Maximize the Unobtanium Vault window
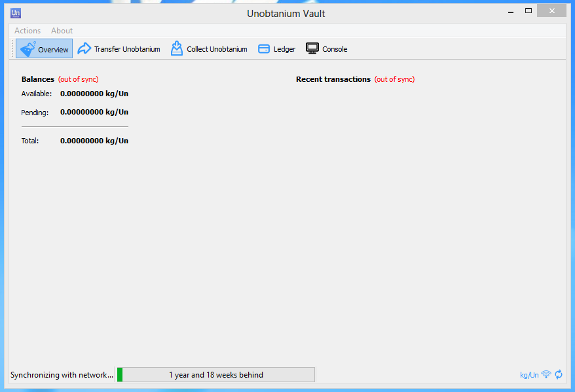Screen dimensions: 575x392 point(529,11)
